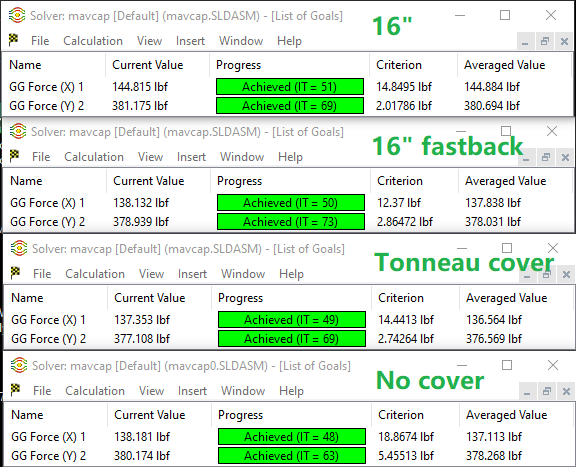576x467 pixels.
Task: Restore inner goals list in No cover window
Action: tap(547, 391)
